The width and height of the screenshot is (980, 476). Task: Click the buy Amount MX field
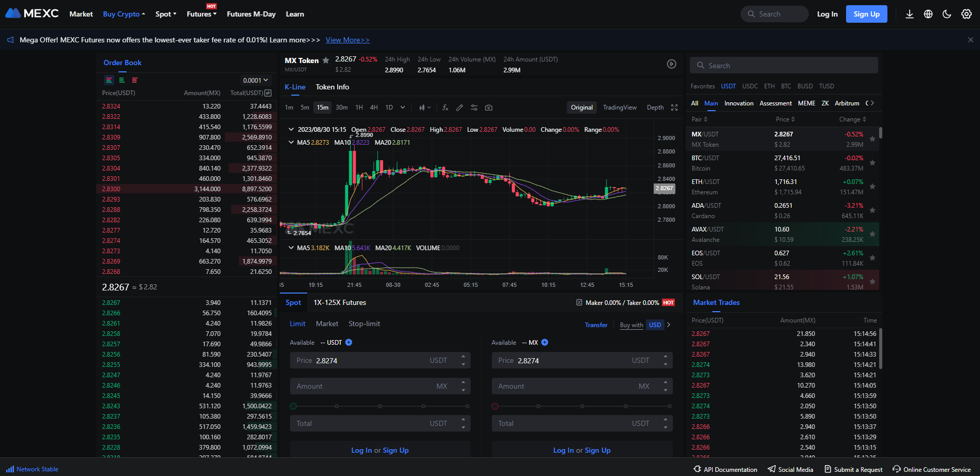pyautogui.click(x=380, y=386)
